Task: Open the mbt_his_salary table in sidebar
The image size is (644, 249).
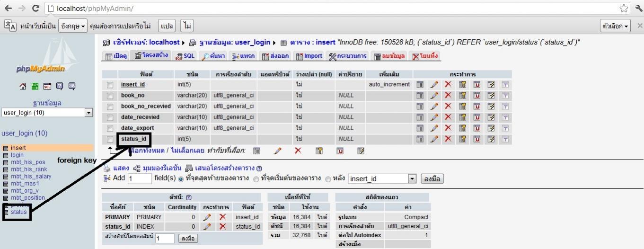Action: pos(31,177)
